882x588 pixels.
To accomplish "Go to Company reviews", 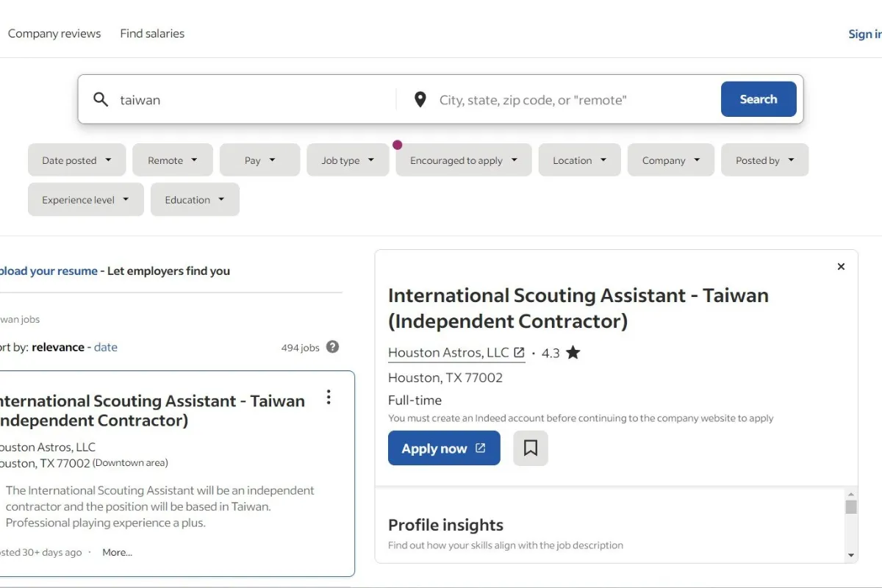I will (54, 33).
